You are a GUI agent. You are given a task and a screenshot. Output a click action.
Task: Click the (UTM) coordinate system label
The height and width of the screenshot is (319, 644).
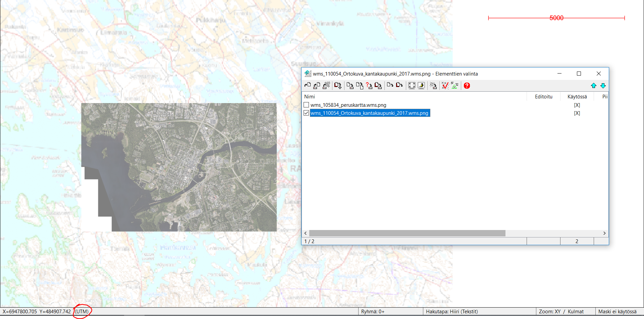(82, 312)
